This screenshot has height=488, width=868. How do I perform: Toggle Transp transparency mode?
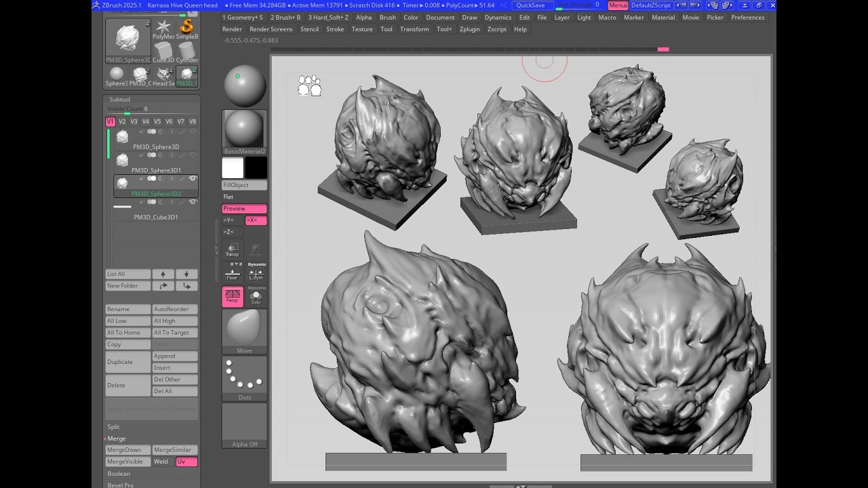[x=233, y=249]
